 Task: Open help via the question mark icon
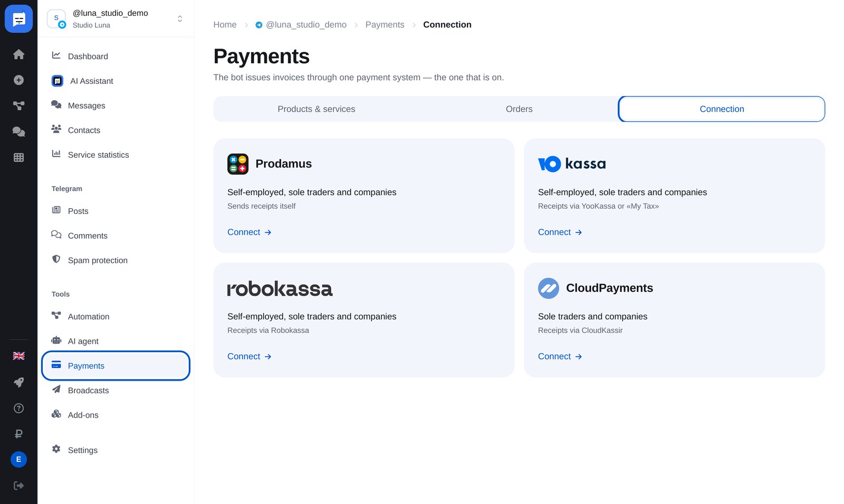pyautogui.click(x=18, y=408)
